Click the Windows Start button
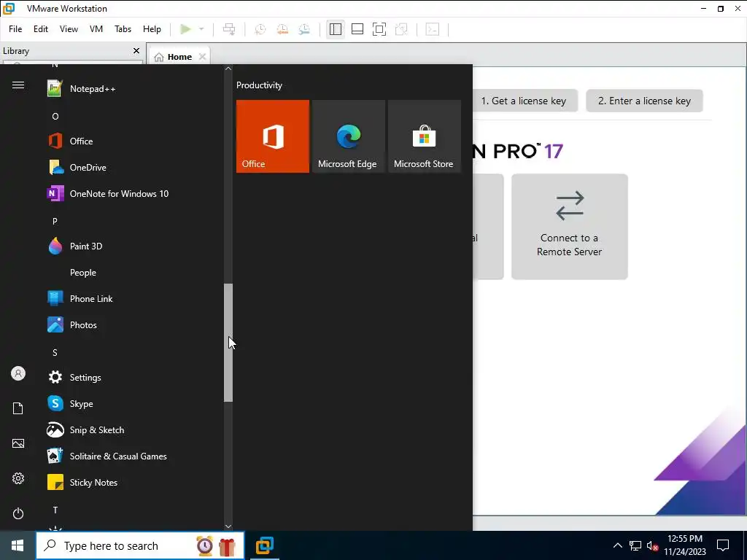 [x=18, y=545]
